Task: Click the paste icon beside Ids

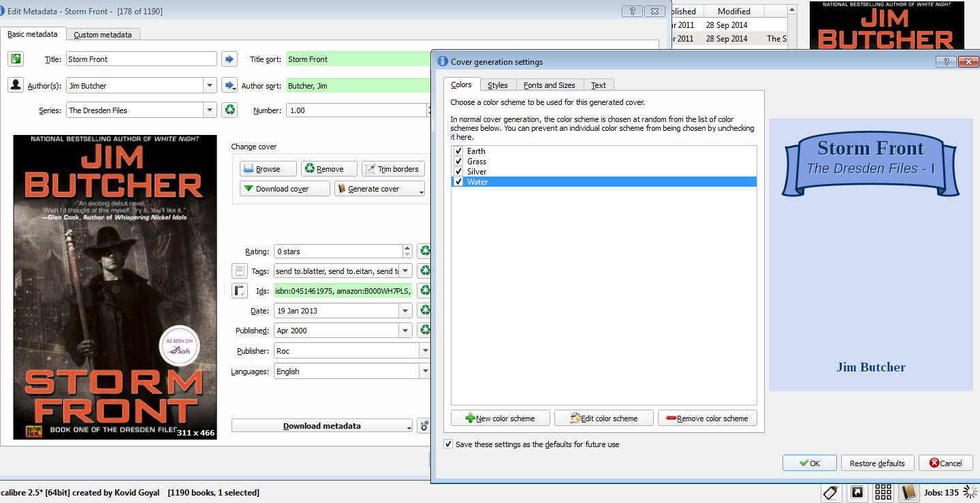Action: coord(240,291)
